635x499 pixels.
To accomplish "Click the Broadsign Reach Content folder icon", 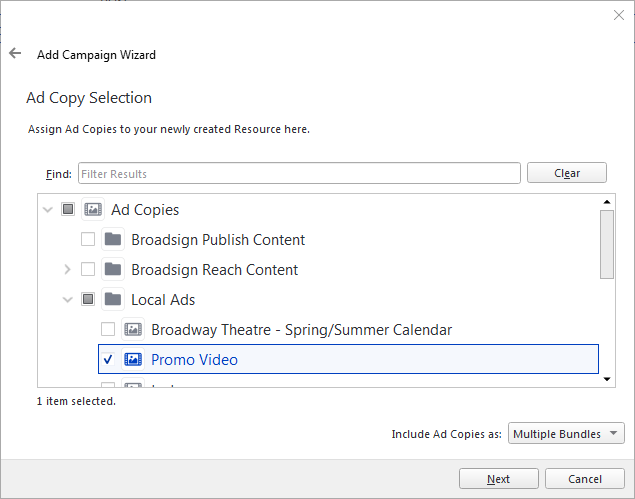I will tap(113, 270).
